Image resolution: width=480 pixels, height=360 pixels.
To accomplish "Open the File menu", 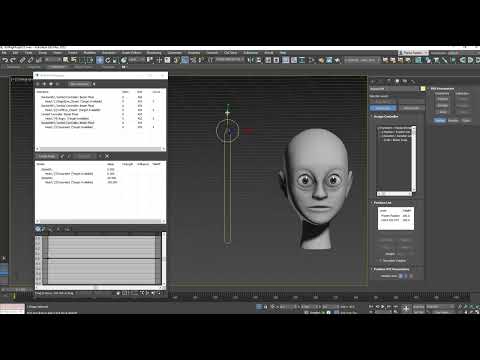I will (4, 53).
